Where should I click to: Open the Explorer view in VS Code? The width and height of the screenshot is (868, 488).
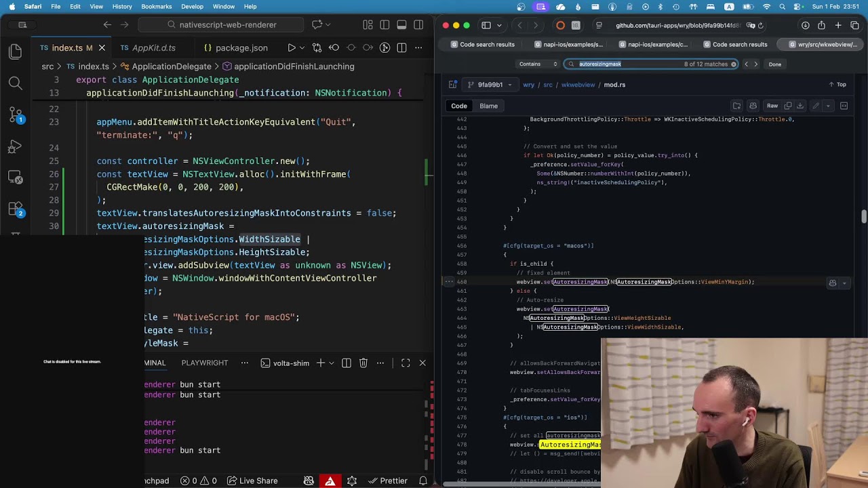tap(15, 52)
